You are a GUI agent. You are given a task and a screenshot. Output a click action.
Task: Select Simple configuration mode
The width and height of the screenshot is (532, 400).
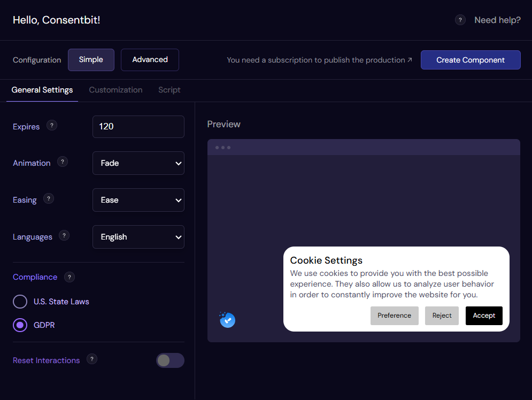tap(91, 60)
